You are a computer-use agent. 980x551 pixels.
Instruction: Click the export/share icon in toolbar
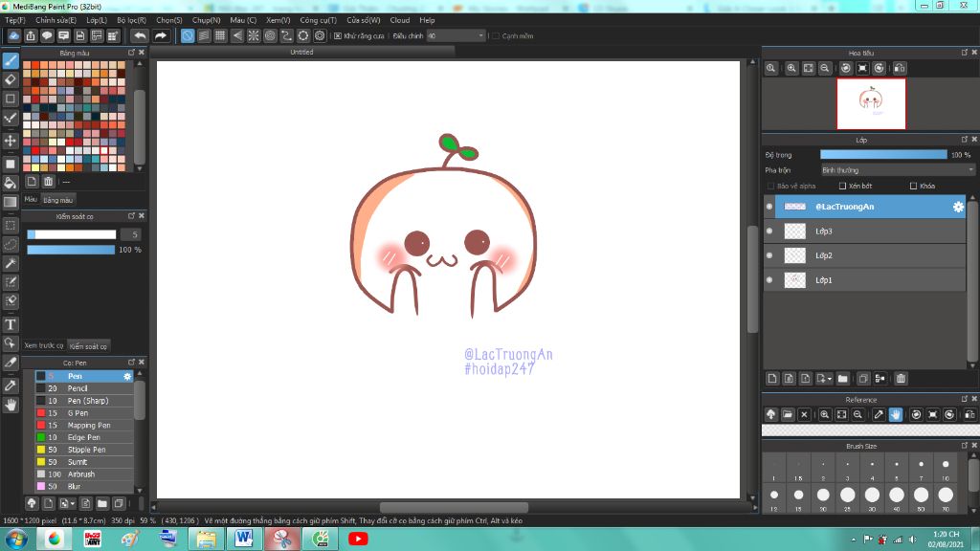(x=31, y=35)
